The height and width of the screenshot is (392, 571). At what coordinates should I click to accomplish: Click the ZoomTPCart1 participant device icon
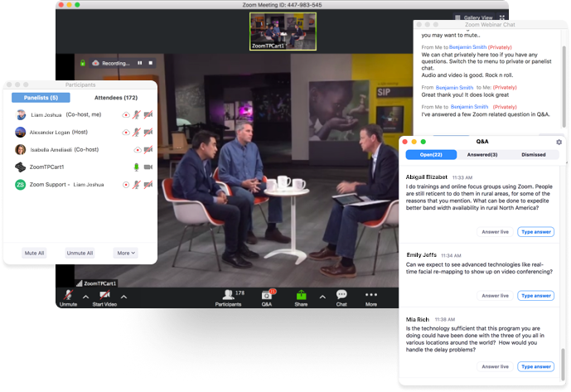click(21, 167)
